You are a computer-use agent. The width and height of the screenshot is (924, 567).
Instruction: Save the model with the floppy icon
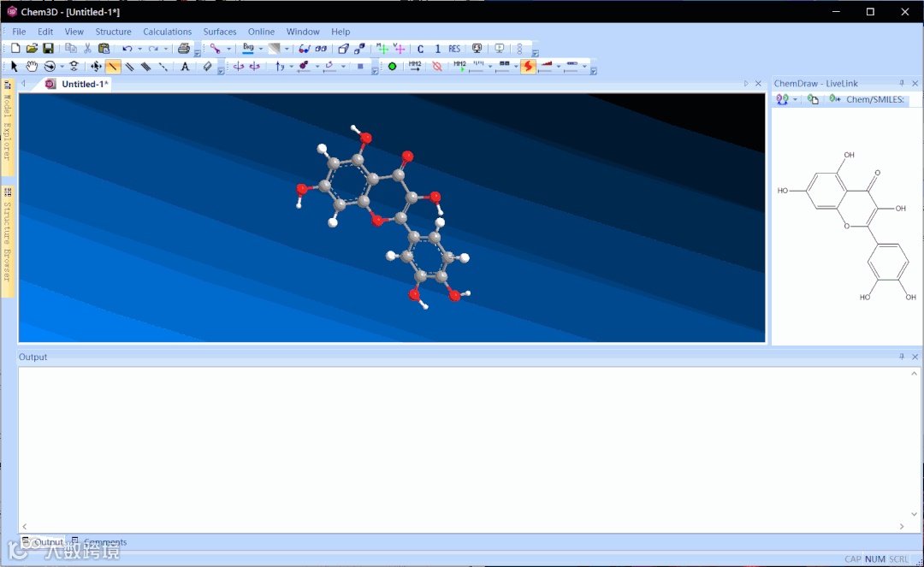[x=48, y=49]
